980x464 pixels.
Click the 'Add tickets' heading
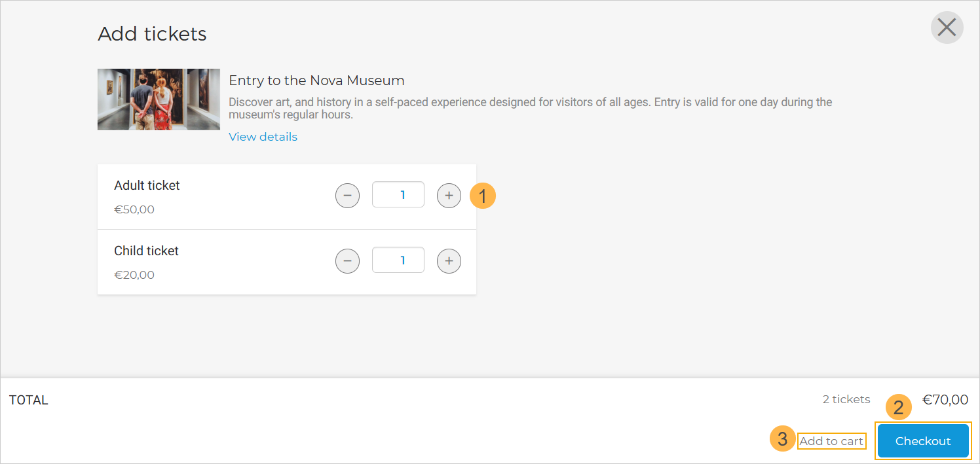(152, 34)
